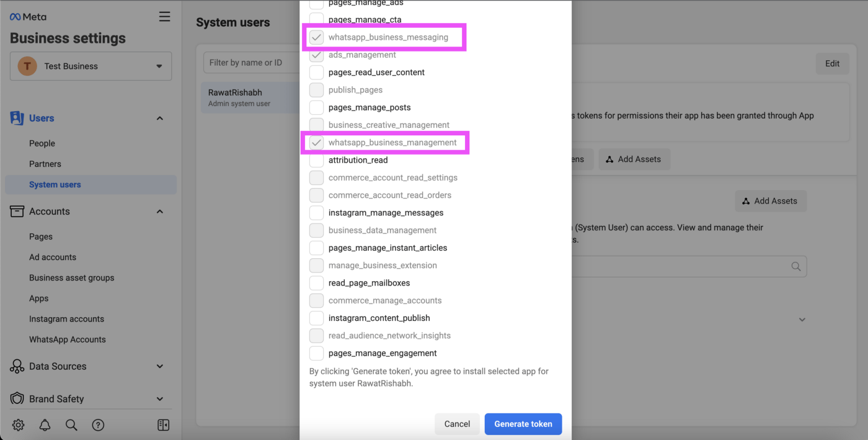The image size is (868, 440).
Task: Select the People menu item
Action: [x=42, y=143]
